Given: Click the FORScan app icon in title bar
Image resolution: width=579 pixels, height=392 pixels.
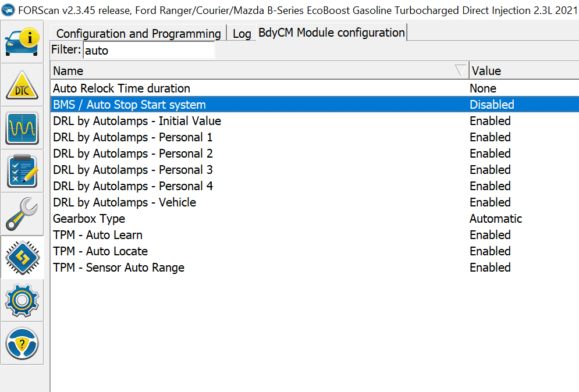Looking at the screenshot, I should (8, 10).
